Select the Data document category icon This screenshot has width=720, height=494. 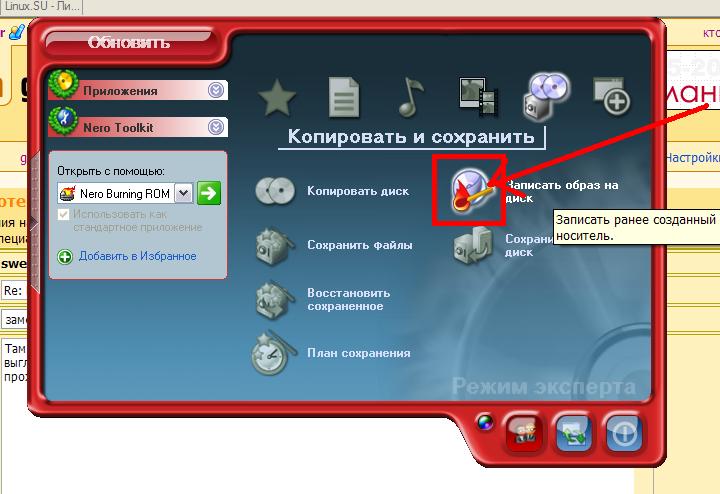(344, 97)
